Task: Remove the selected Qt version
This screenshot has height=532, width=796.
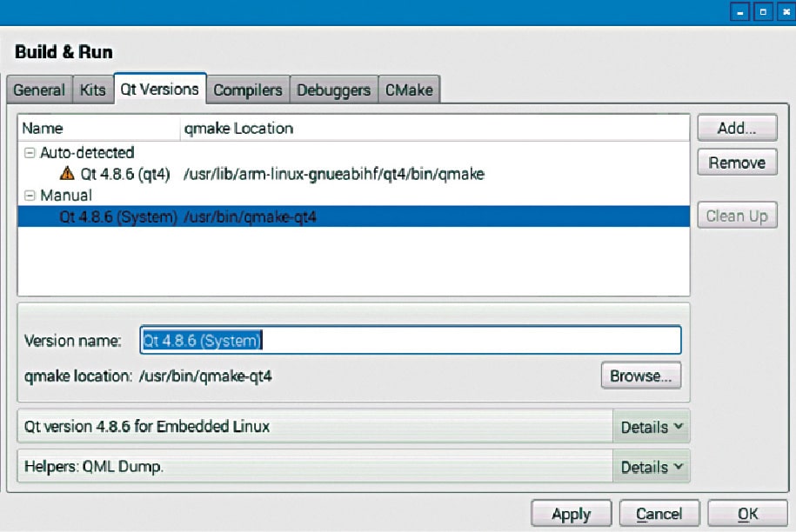Action: click(x=736, y=163)
